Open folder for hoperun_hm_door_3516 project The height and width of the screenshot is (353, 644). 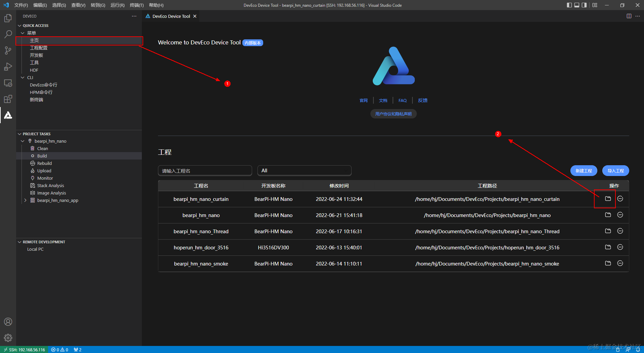click(x=608, y=247)
